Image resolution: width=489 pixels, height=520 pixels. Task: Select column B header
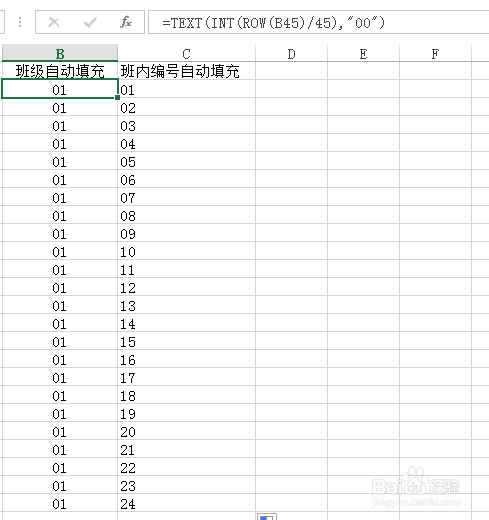pos(60,53)
